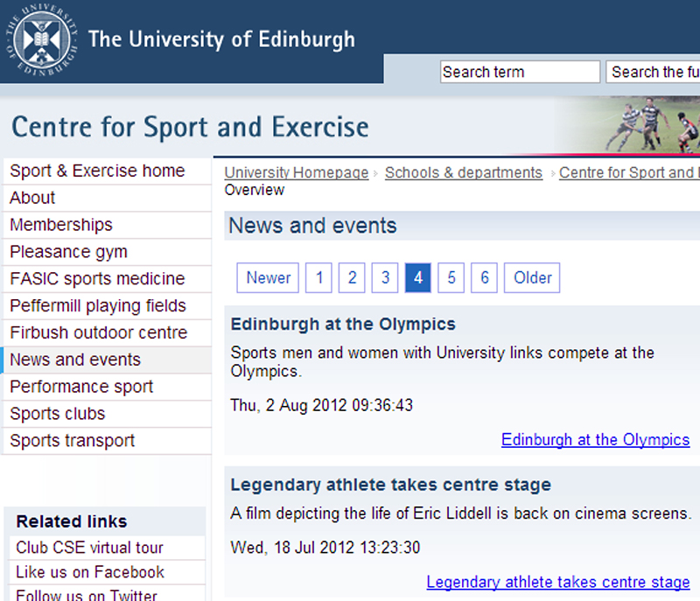Viewport: 700px width, 601px height.
Task: Click the Newer pagination button
Action: click(268, 277)
